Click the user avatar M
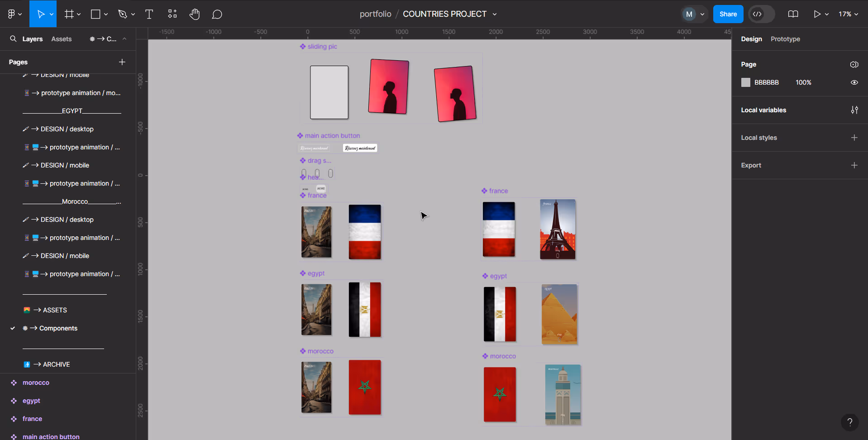This screenshot has width=868, height=440. (x=689, y=14)
